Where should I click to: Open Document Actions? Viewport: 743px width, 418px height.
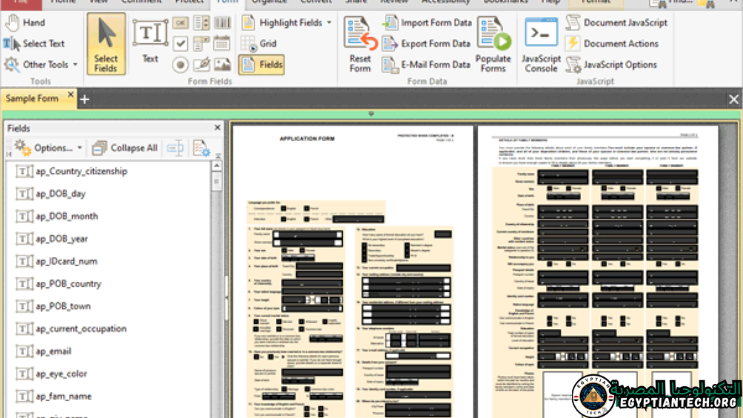tap(612, 44)
